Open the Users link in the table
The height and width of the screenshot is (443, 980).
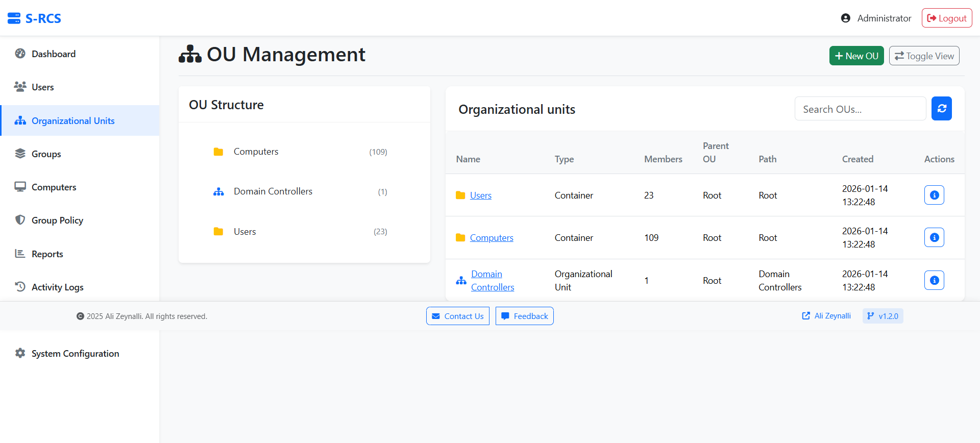pos(481,195)
